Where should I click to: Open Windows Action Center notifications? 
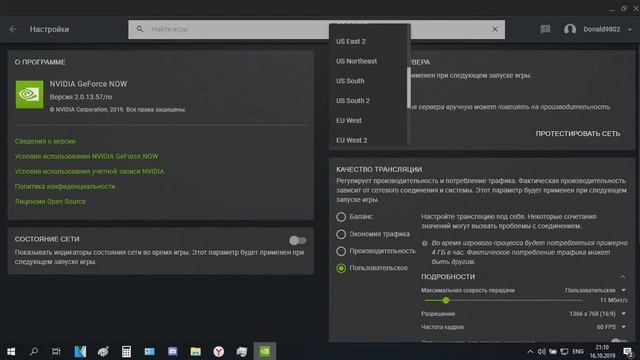628,351
